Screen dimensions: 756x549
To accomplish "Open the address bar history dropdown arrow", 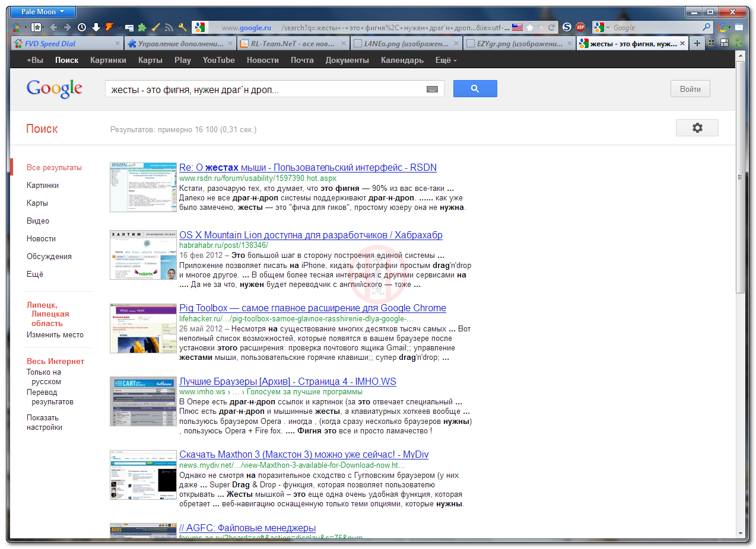I will point(542,27).
